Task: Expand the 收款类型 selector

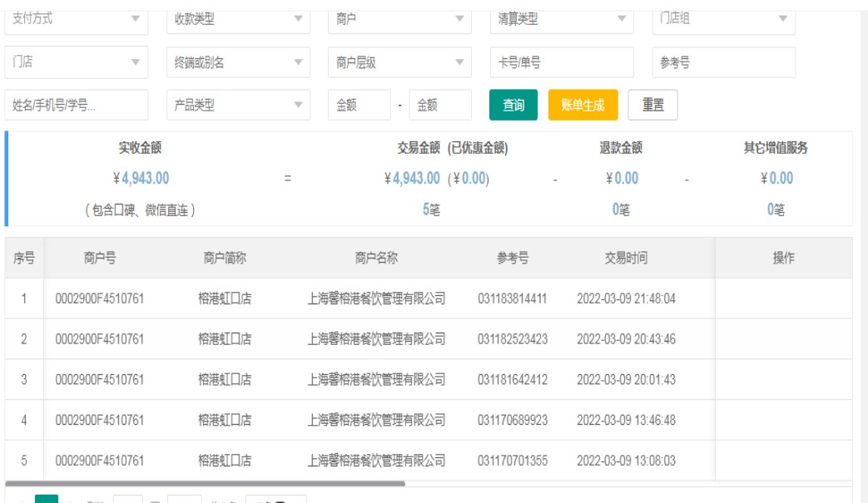Action: tap(238, 19)
